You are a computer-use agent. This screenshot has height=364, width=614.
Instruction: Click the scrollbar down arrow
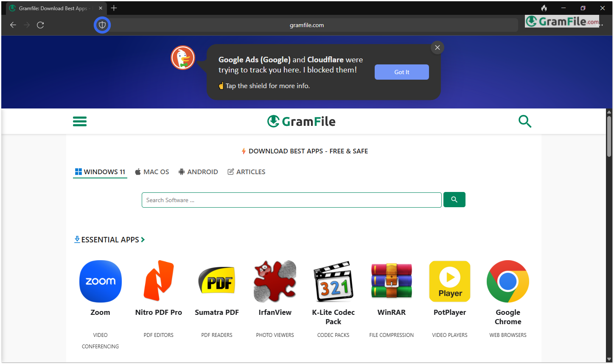tap(609, 359)
